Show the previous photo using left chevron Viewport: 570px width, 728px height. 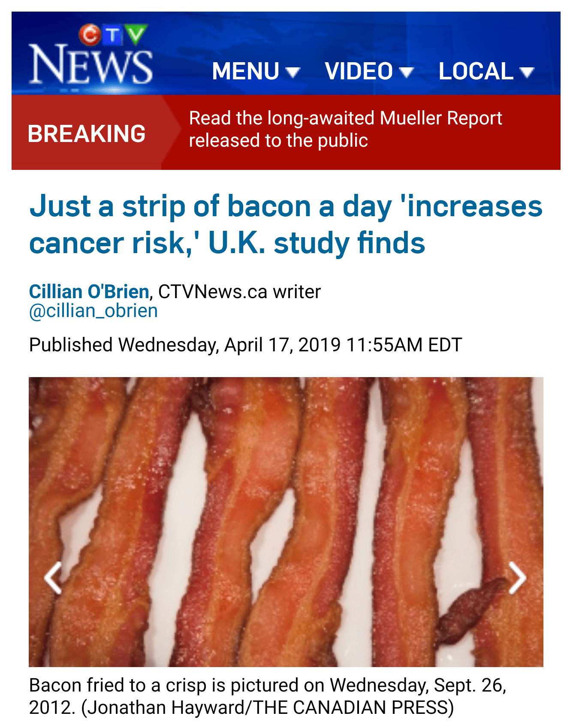(x=53, y=578)
